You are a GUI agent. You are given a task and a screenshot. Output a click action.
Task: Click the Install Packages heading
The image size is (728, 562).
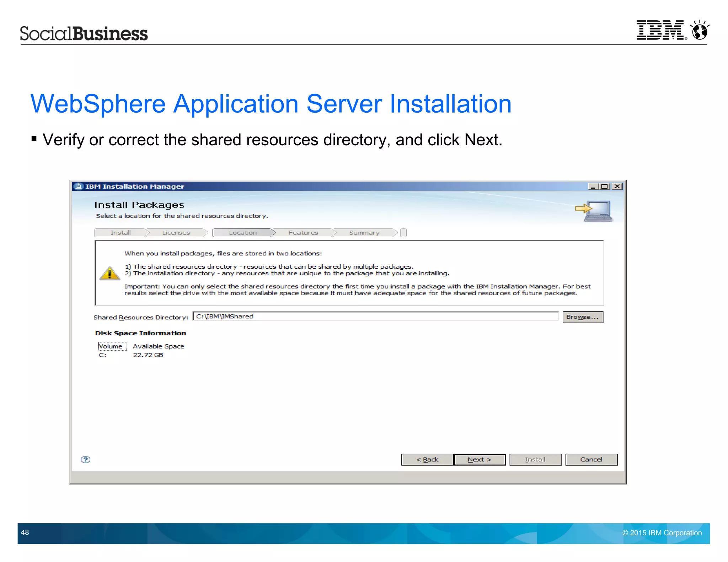[x=139, y=205]
